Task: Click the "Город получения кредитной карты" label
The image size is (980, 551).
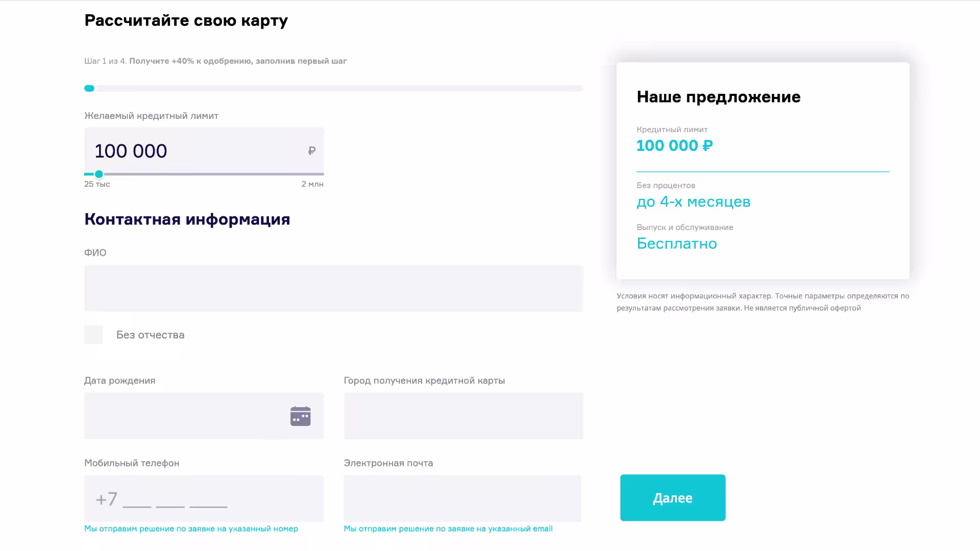Action: tap(424, 381)
